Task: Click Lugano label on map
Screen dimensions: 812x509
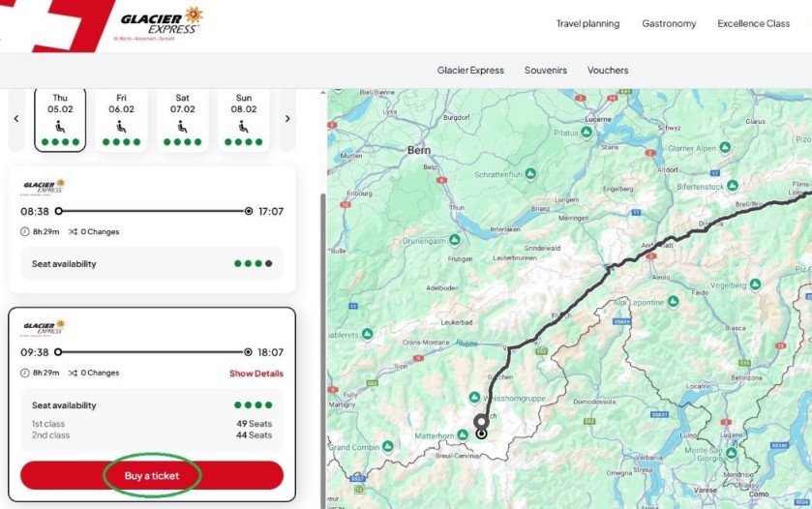Action: (x=731, y=434)
